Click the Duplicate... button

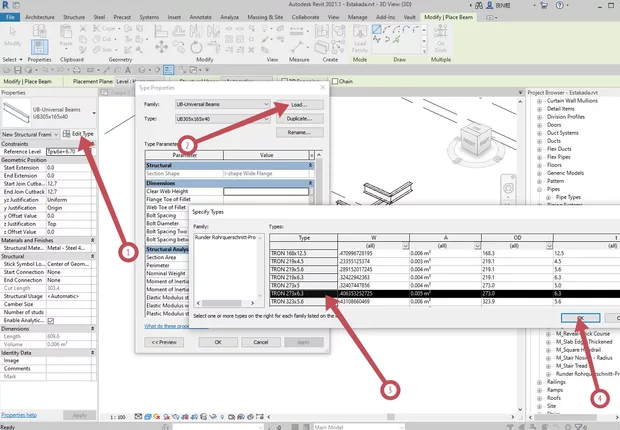coord(298,119)
